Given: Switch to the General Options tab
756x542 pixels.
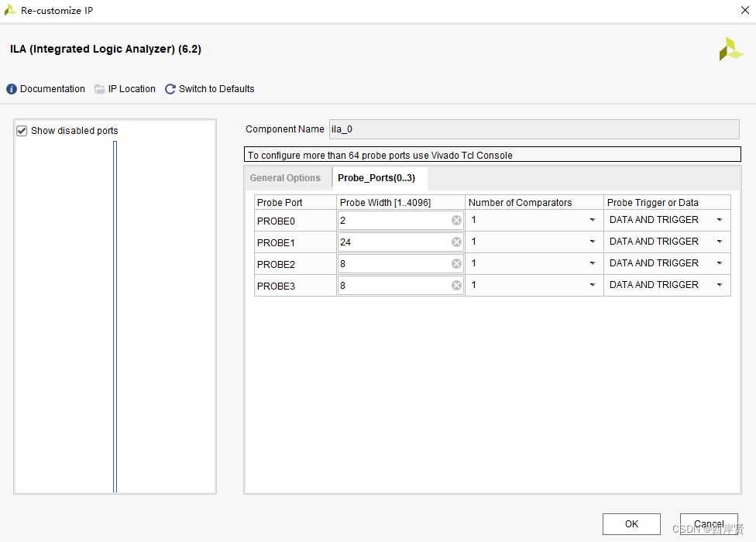Looking at the screenshot, I should coord(285,178).
